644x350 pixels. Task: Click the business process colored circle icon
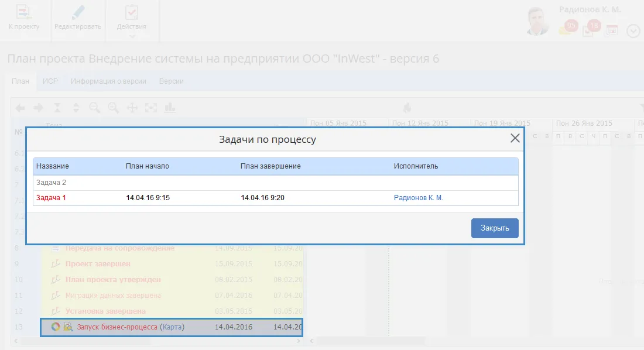[56, 327]
